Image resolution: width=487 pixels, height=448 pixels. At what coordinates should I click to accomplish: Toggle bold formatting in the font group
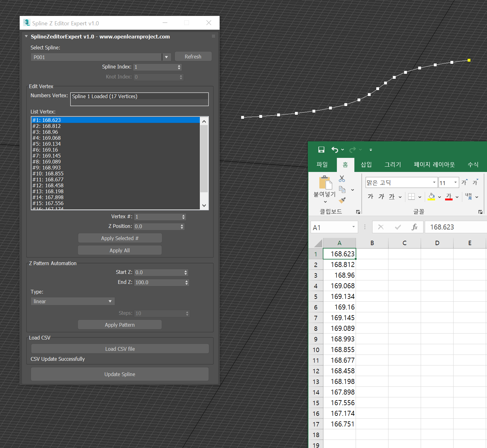[x=370, y=197]
